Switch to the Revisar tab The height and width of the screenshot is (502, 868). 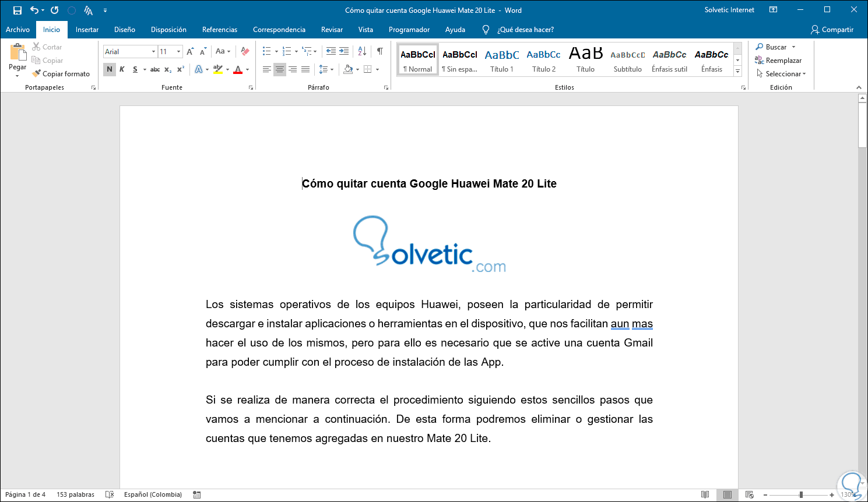tap(332, 30)
